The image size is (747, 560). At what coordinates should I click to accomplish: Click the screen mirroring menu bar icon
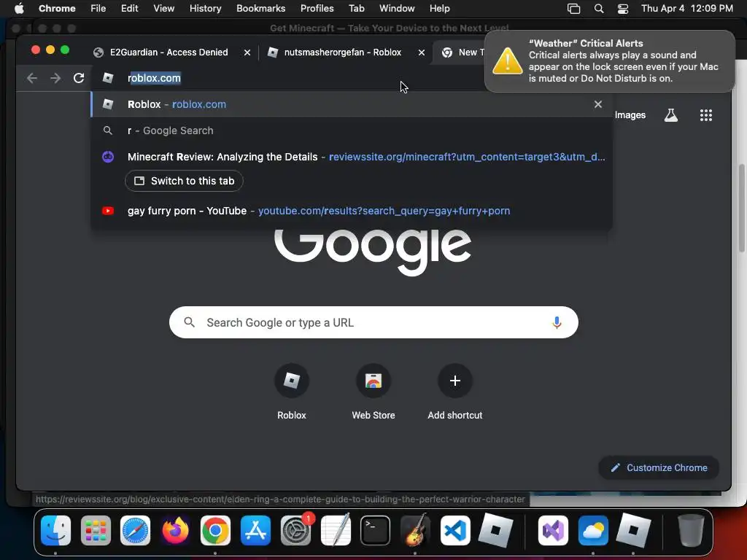(573, 9)
